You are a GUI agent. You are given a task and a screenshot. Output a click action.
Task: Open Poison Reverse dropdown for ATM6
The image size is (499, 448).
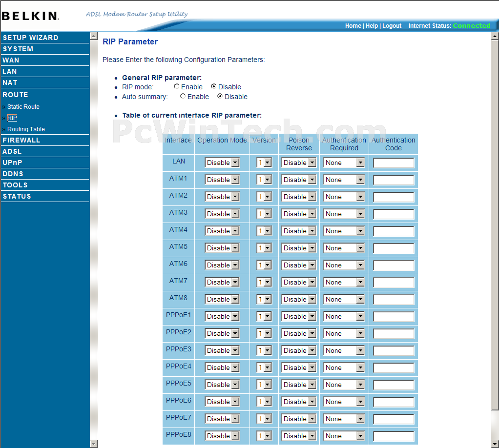pyautogui.click(x=299, y=265)
